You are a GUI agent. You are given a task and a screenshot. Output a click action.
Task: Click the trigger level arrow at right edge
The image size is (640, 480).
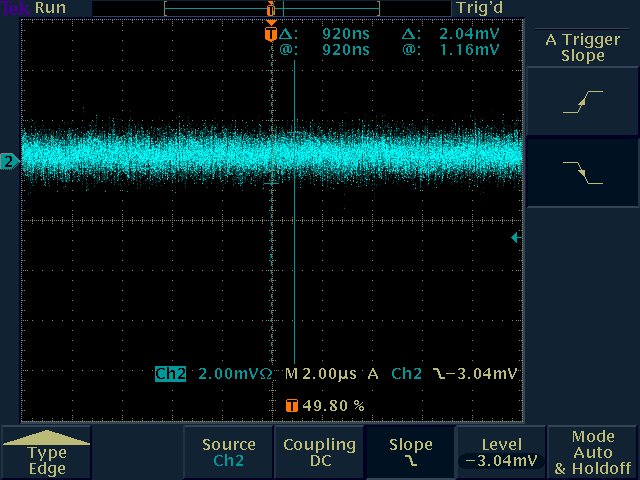click(516, 237)
